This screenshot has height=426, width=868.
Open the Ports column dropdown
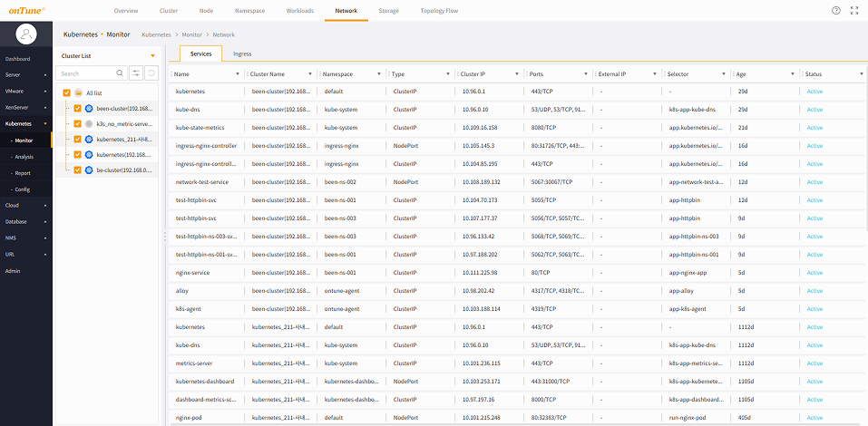coord(586,73)
